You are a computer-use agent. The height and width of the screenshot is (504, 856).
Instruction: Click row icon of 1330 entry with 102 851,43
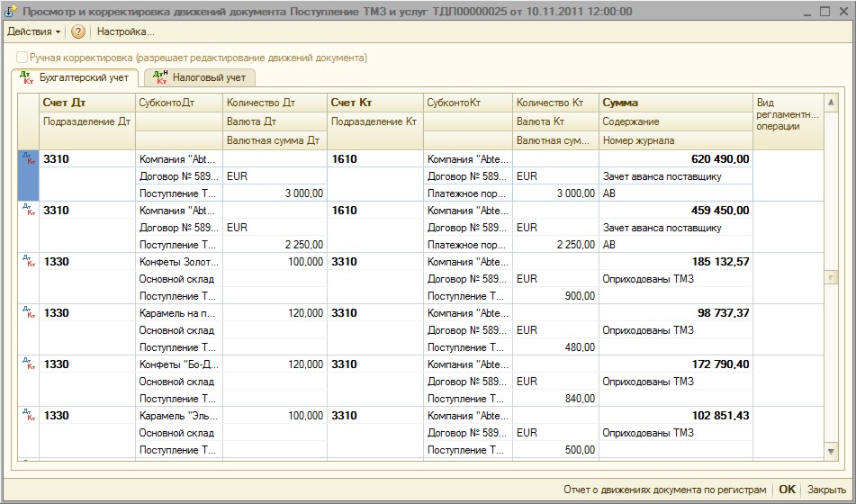click(27, 415)
